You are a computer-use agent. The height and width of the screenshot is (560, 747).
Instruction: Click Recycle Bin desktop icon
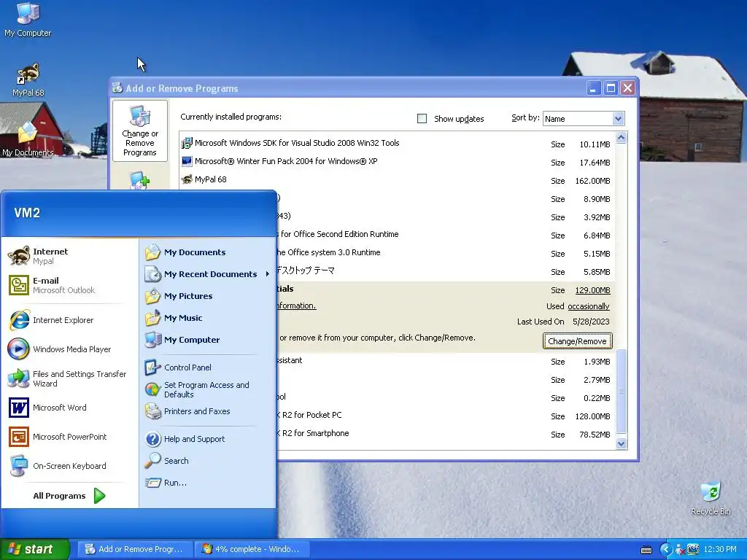711,499
